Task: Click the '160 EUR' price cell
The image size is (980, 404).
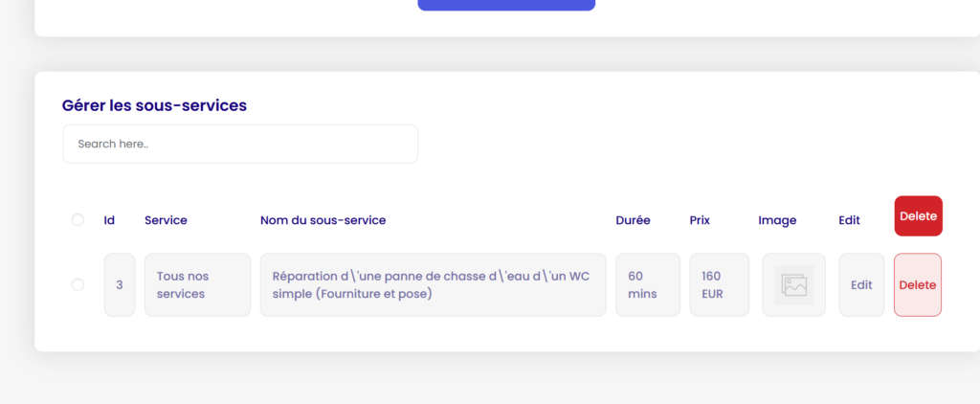Action: click(x=720, y=285)
